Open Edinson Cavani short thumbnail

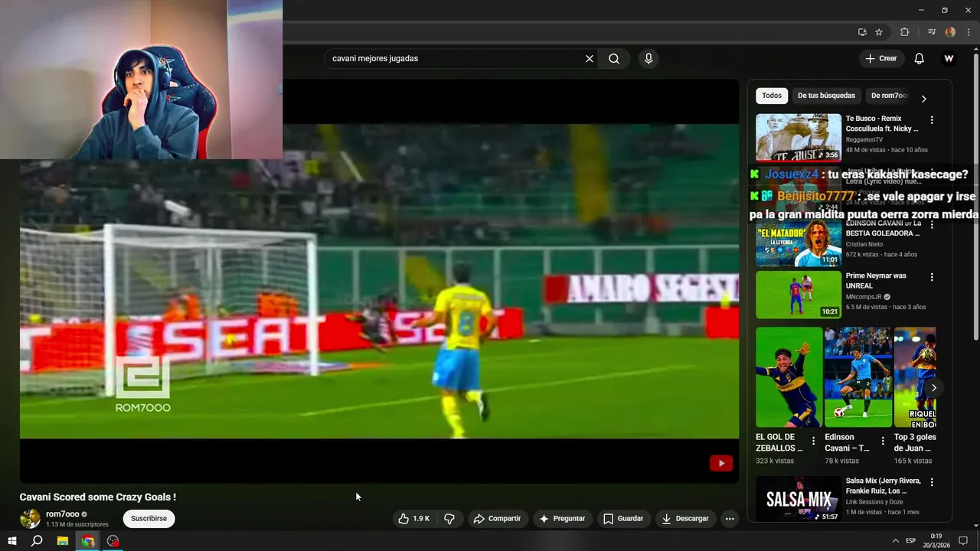click(858, 377)
